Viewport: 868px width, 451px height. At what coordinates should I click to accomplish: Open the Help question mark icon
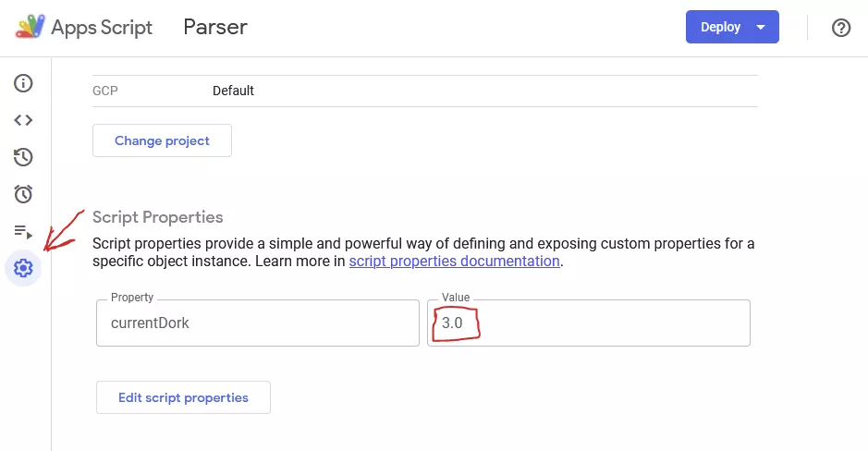[841, 27]
